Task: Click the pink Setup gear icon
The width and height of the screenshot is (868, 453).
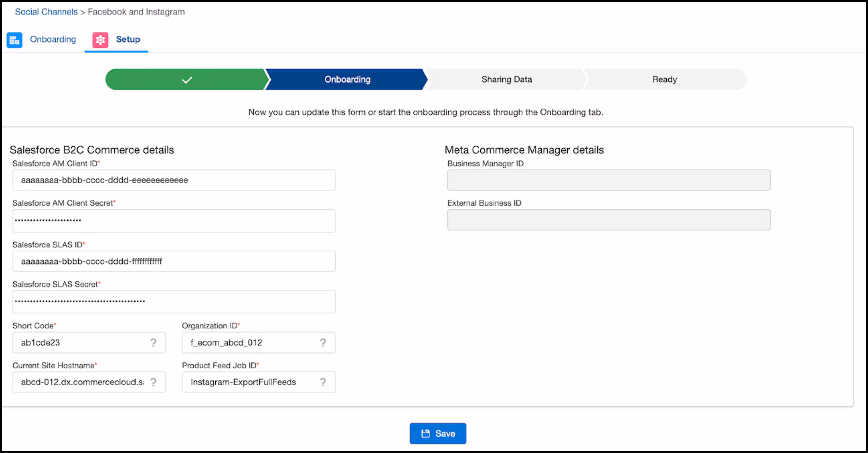Action: point(100,40)
